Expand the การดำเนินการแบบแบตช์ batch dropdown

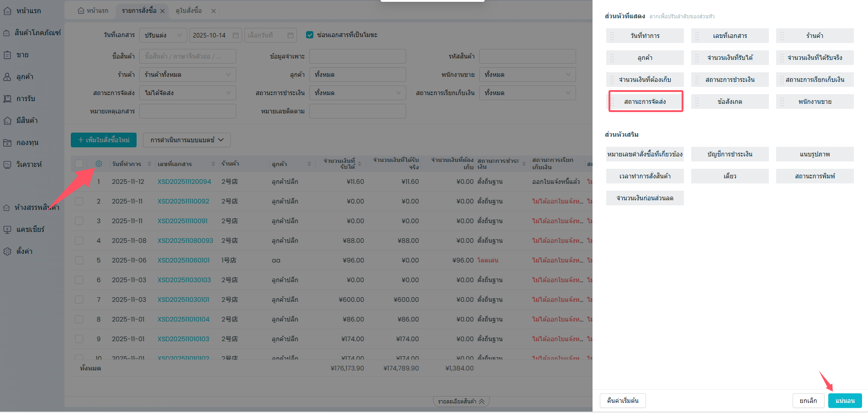tap(186, 140)
